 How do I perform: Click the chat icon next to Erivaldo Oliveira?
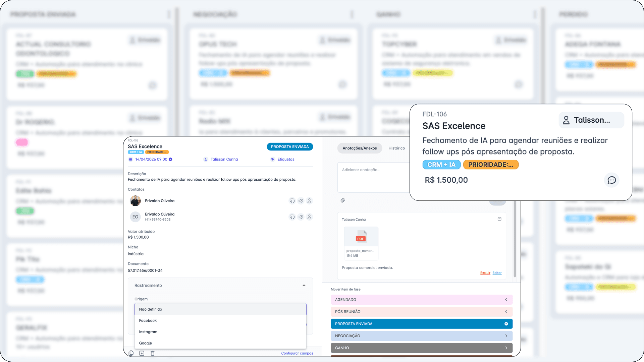point(292,201)
